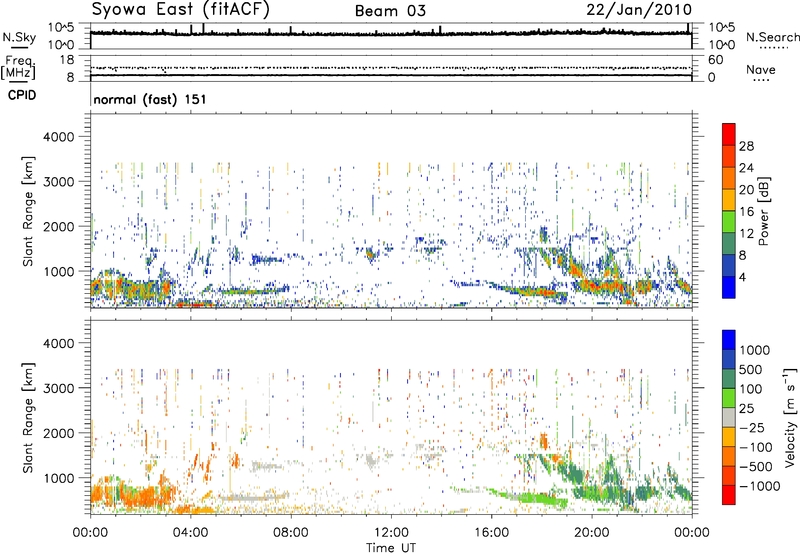The width and height of the screenshot is (800, 554).
Task: Click the '08:00' time tick label
Action: [x=291, y=533]
